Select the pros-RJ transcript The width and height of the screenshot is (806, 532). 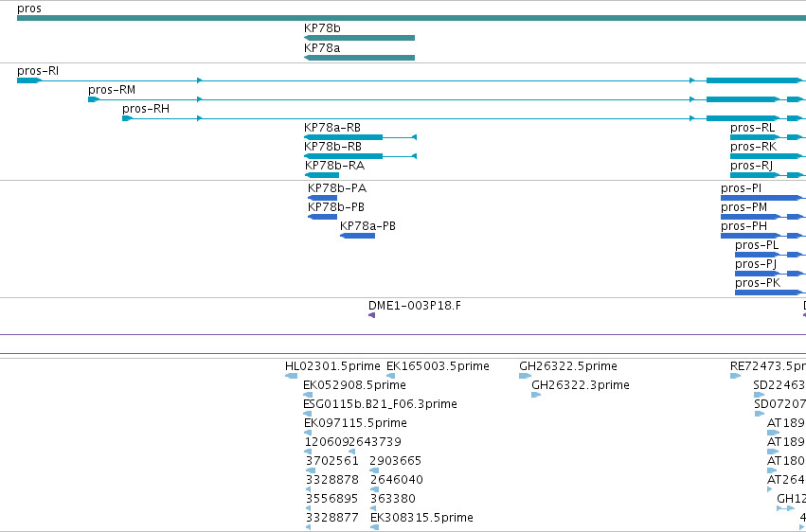pos(768,175)
